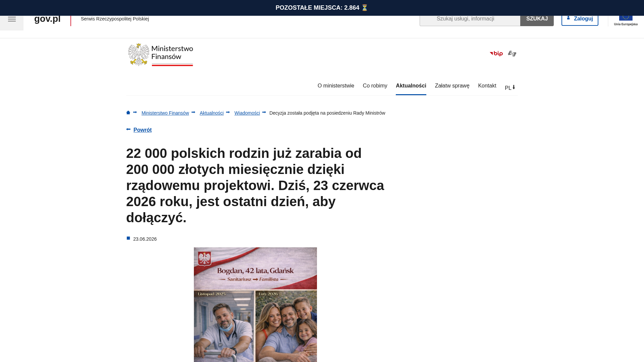Open the 'Co robimy' menu item
Image resolution: width=644 pixels, height=362 pixels.
point(375,86)
